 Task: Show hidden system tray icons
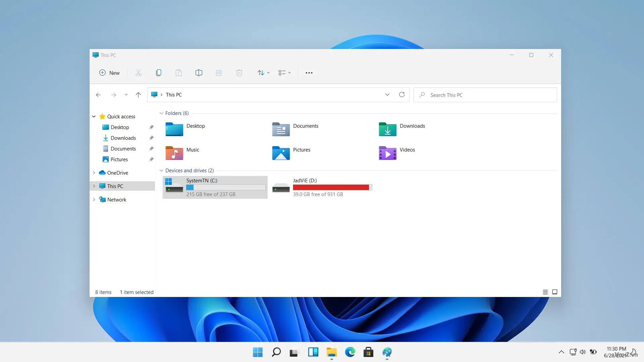(x=561, y=352)
